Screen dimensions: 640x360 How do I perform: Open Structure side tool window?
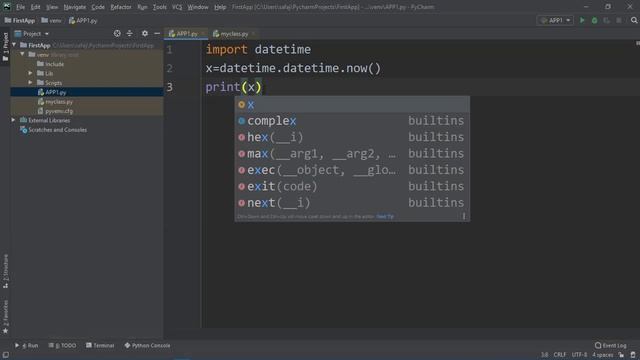(x=5, y=271)
